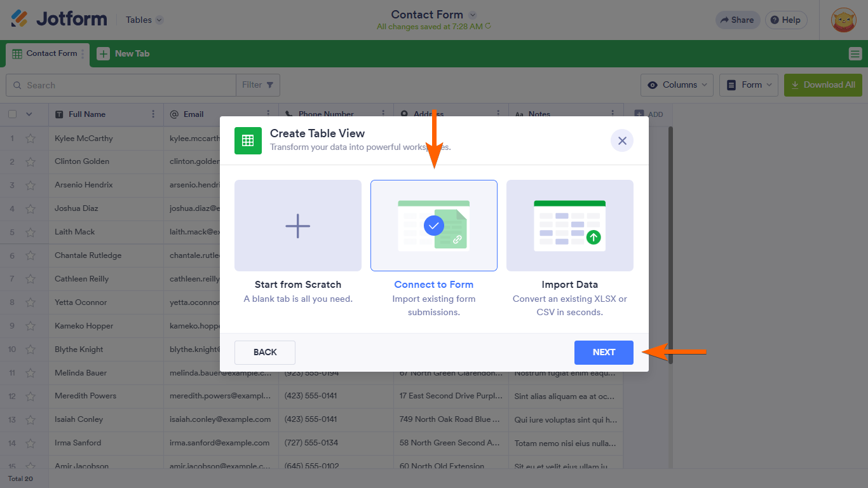Open Email column options dots
868x488 pixels.
click(x=268, y=114)
